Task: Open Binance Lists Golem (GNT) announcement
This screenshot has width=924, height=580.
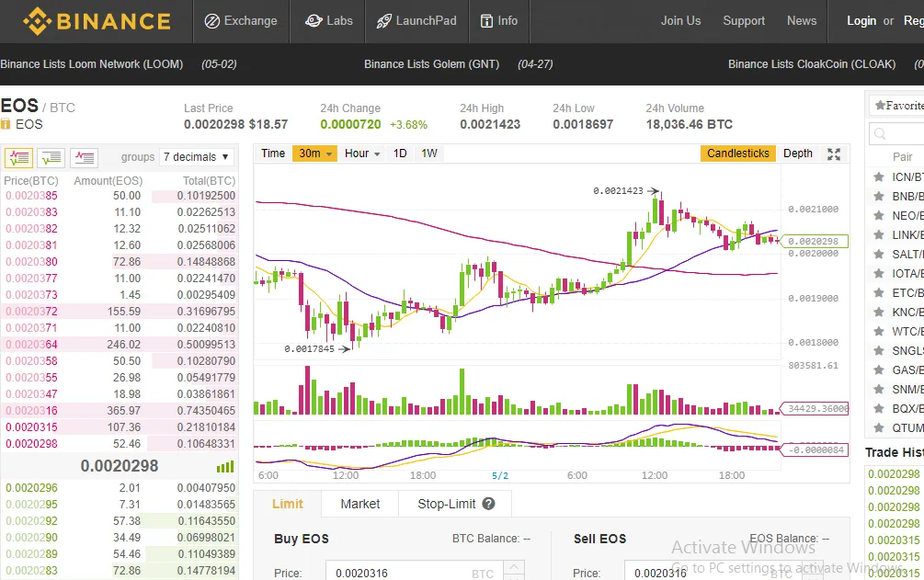Action: [431, 64]
